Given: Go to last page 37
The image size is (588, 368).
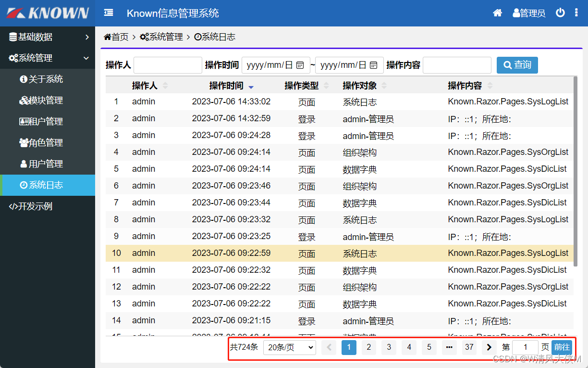Looking at the screenshot, I should point(469,347).
